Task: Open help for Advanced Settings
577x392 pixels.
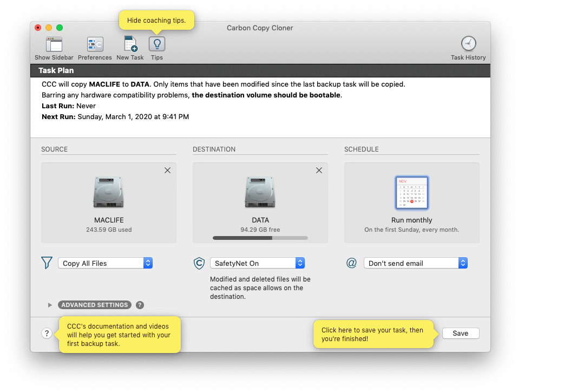Action: (x=140, y=305)
